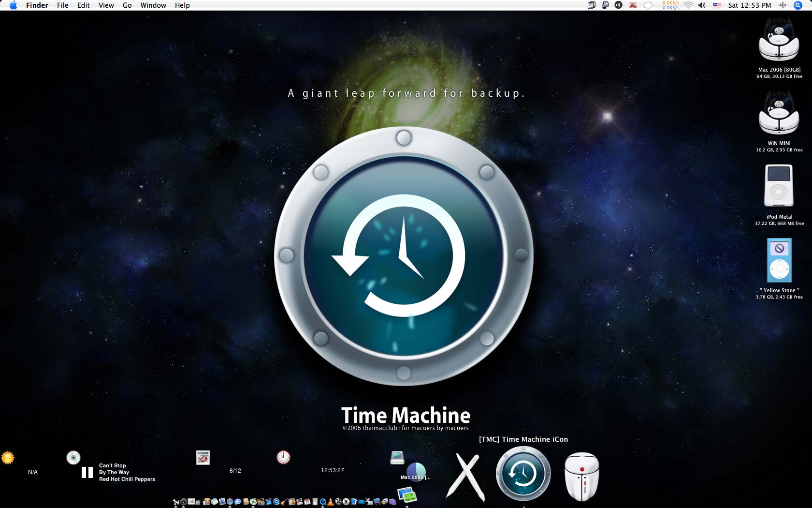The image size is (812, 508).
Task: Click the red clock widget icon
Action: coord(283,457)
